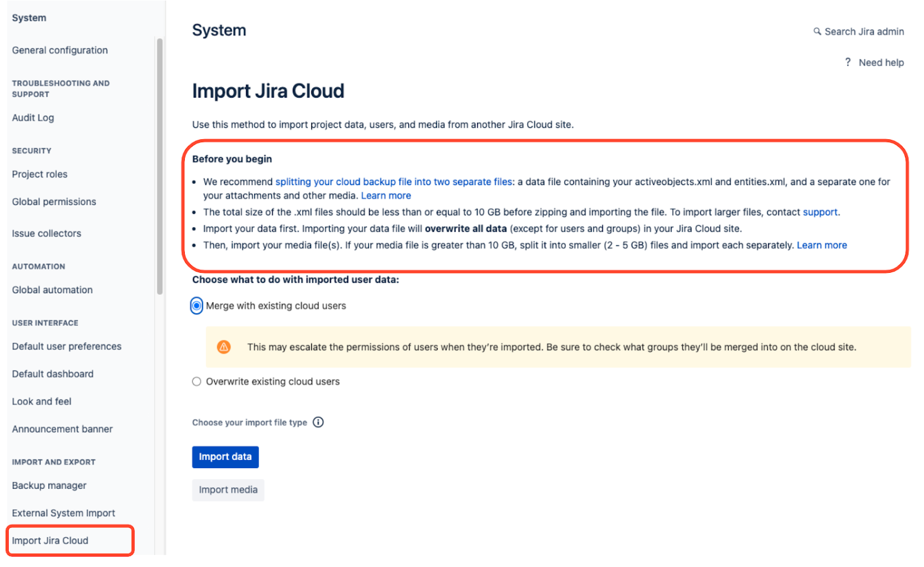The height and width of the screenshot is (567, 924).
Task: Select Import Jira Cloud in sidebar
Action: [50, 540]
